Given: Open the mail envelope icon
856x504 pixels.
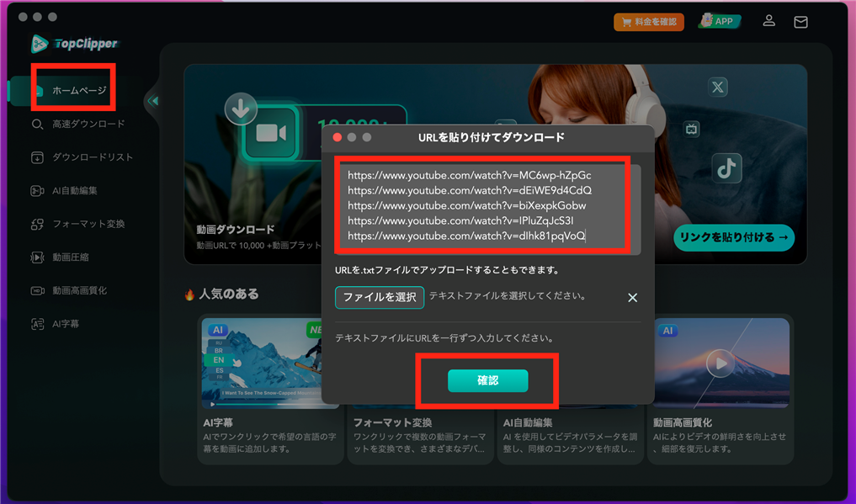Looking at the screenshot, I should click(800, 22).
